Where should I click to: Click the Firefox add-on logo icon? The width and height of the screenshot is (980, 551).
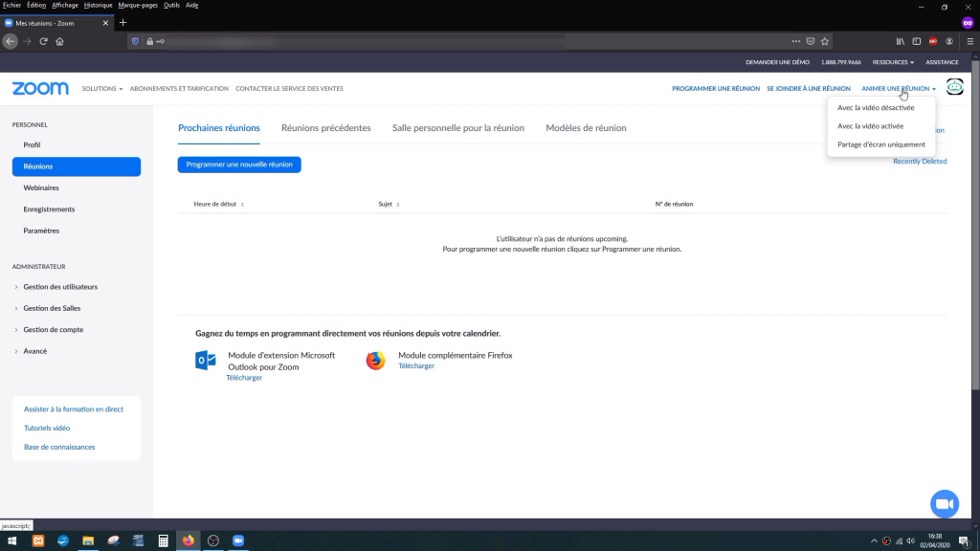click(375, 361)
